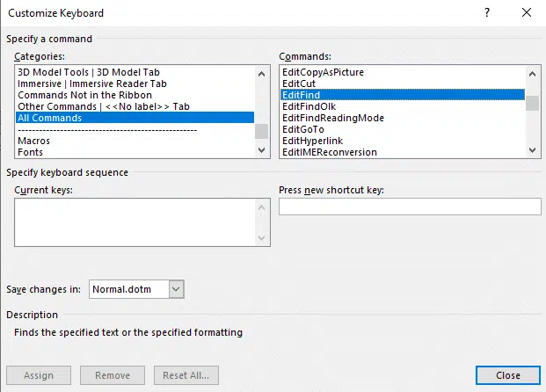Click the help question mark icon
The width and height of the screenshot is (546, 392).
click(x=487, y=13)
